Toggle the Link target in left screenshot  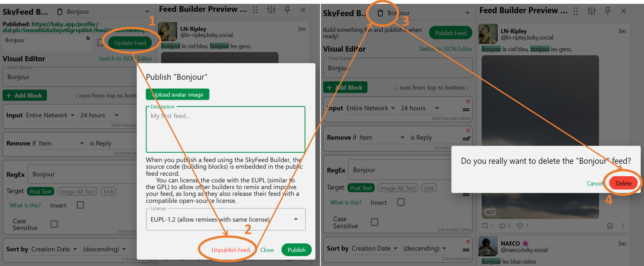[x=108, y=191]
